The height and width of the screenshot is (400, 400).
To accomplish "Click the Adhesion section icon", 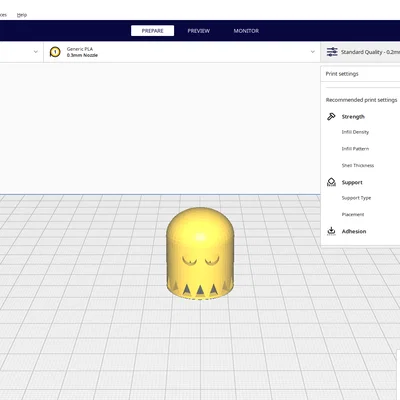I will [x=331, y=231].
